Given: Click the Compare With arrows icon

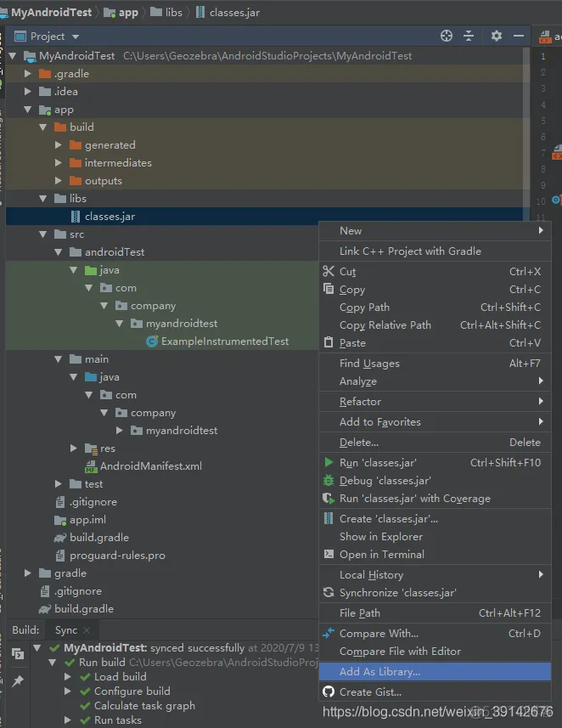Looking at the screenshot, I should (x=328, y=633).
